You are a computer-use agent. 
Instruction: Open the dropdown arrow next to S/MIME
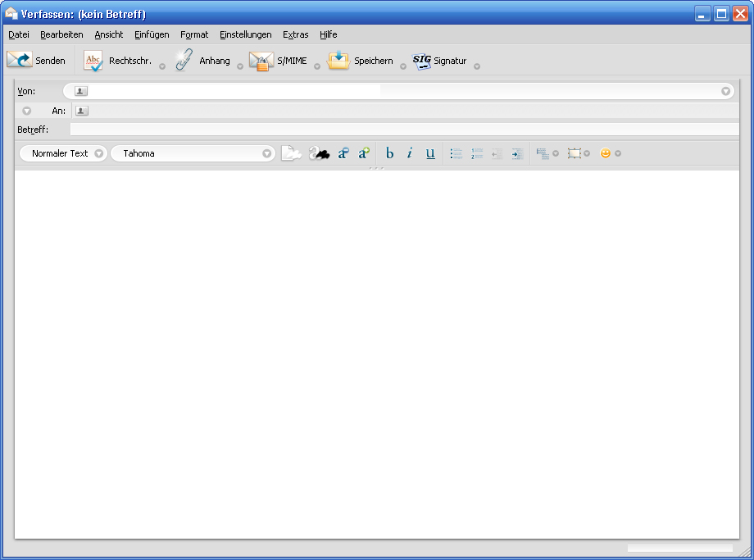coord(317,66)
